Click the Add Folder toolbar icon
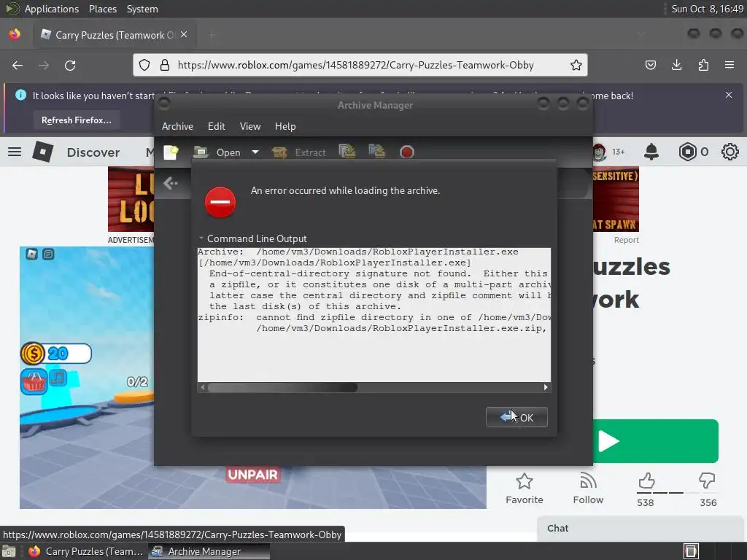Image resolution: width=747 pixels, height=560 pixels. click(x=376, y=152)
